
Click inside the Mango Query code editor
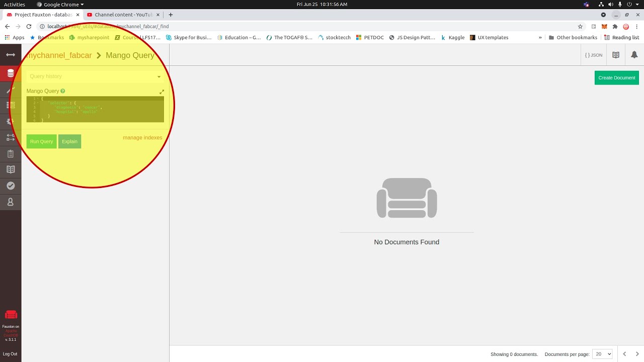(x=95, y=109)
